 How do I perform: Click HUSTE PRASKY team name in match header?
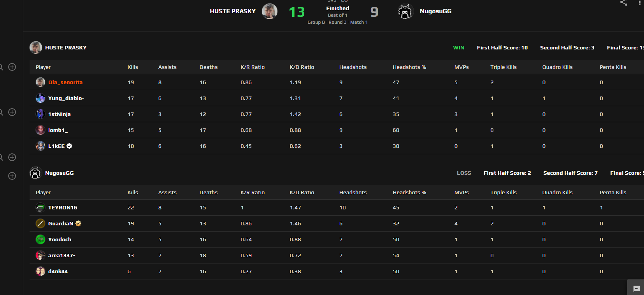[232, 11]
